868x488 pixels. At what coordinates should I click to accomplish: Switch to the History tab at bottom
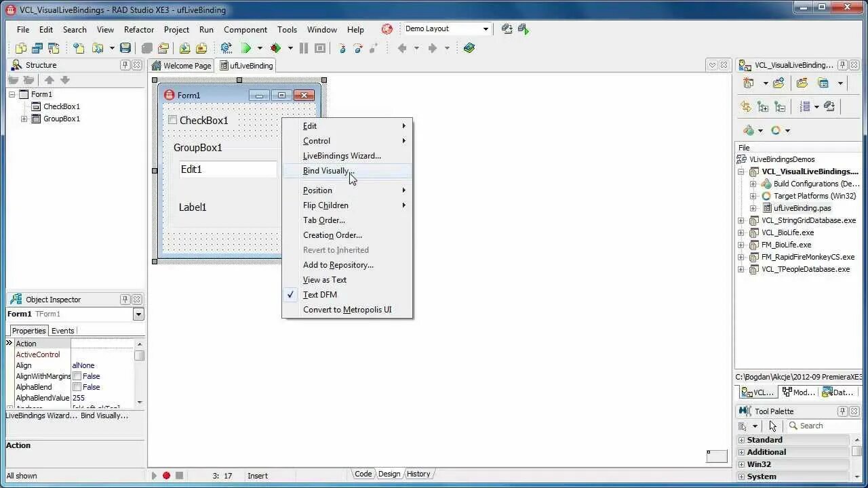point(418,474)
